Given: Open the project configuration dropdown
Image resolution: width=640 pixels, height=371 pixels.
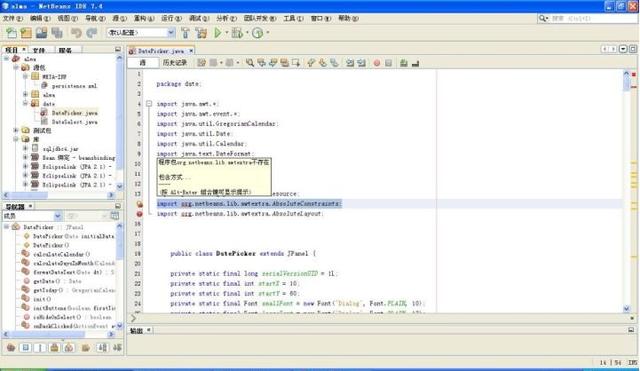Looking at the screenshot, I should pos(141,33).
